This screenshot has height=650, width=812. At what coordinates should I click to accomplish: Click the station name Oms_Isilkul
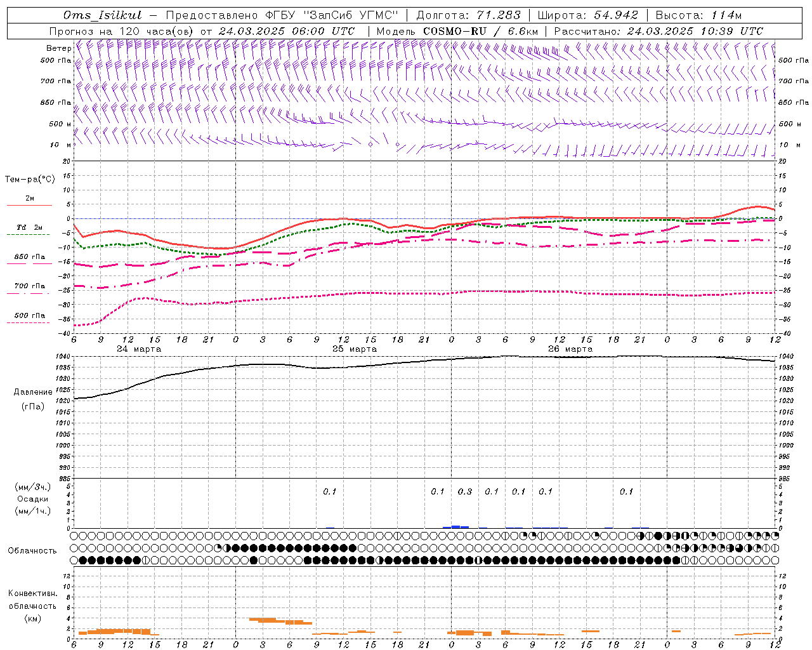[x=102, y=15]
